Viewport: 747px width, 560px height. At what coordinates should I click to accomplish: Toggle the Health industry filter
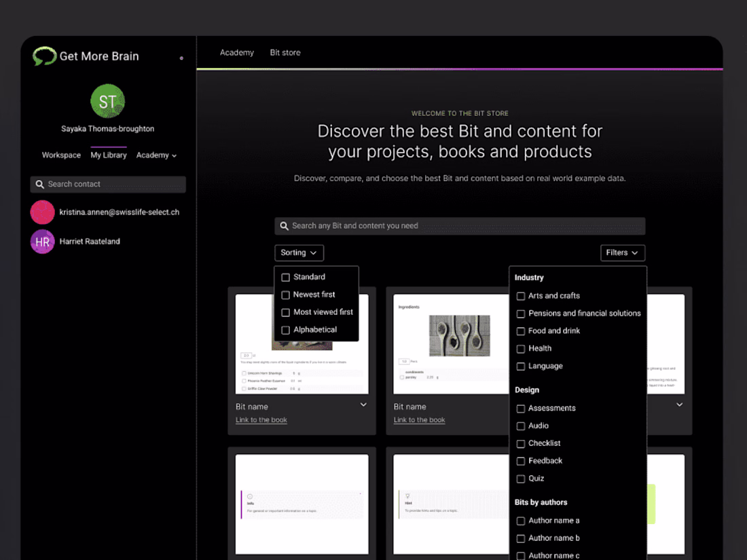(521, 349)
